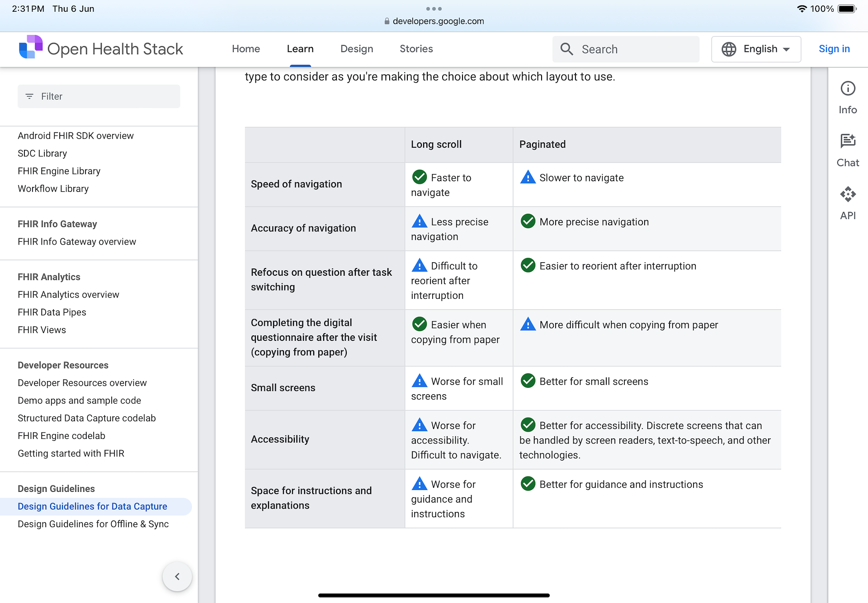Viewport: 868px width, 603px height.
Task: Click the Filter text field in sidebar
Action: tap(104, 96)
